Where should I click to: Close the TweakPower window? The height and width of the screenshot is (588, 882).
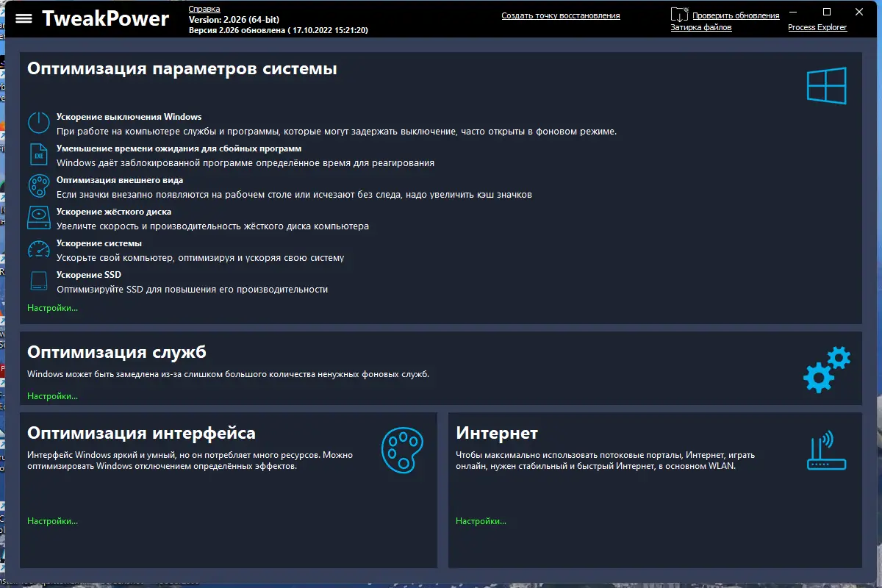click(859, 12)
